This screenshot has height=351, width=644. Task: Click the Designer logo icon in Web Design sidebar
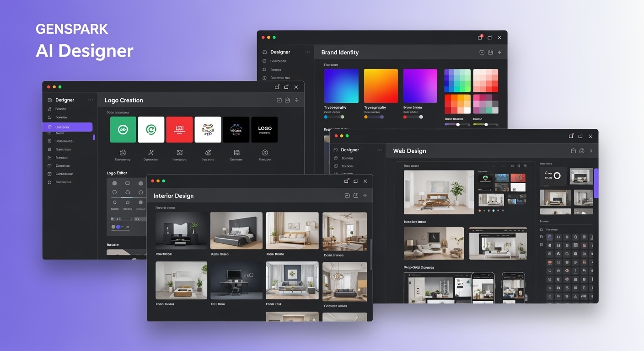tap(336, 150)
